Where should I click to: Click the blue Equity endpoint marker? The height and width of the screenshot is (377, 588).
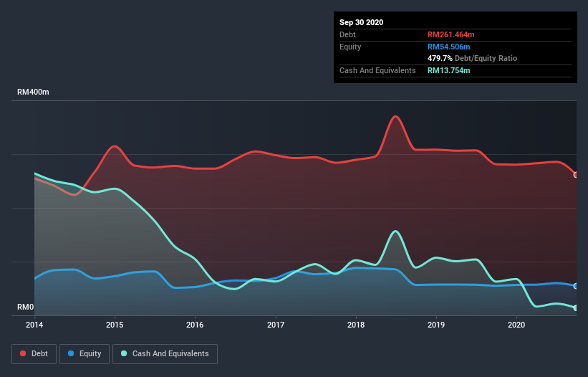point(576,286)
